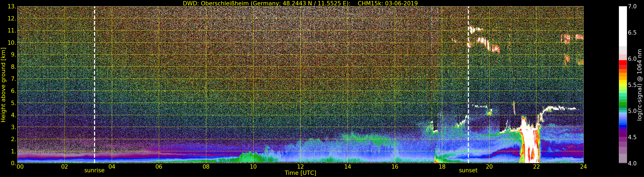The image size is (644, 177).
Task: Click the height axis tick label 10.
Action: 12,43
